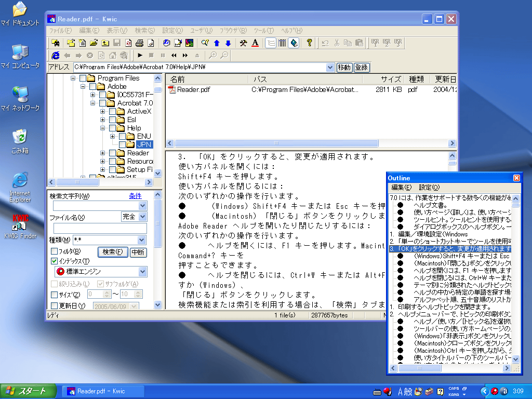
Task: Click the 中断 abort button
Action: (138, 252)
